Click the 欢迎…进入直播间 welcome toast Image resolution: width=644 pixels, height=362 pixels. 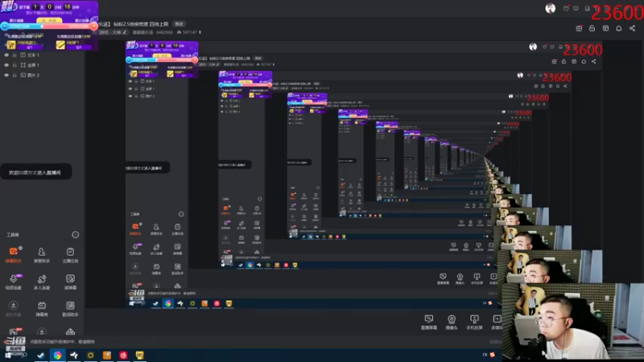(x=35, y=172)
